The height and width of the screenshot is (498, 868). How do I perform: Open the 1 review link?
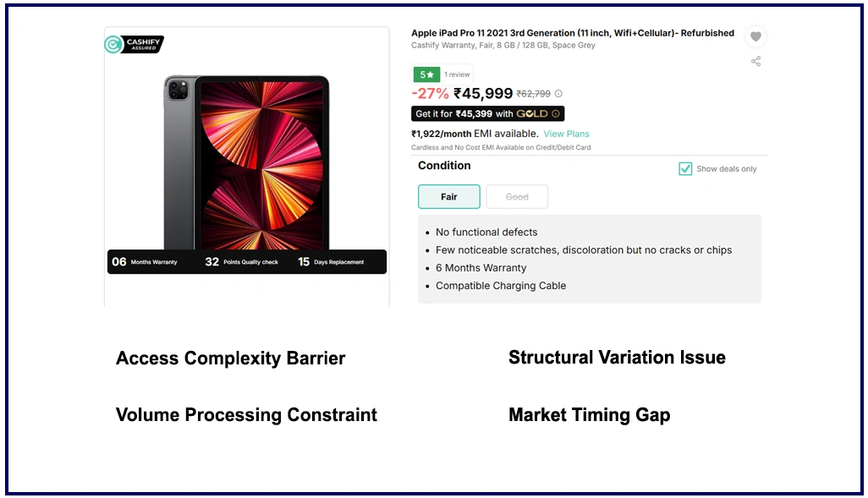click(457, 74)
